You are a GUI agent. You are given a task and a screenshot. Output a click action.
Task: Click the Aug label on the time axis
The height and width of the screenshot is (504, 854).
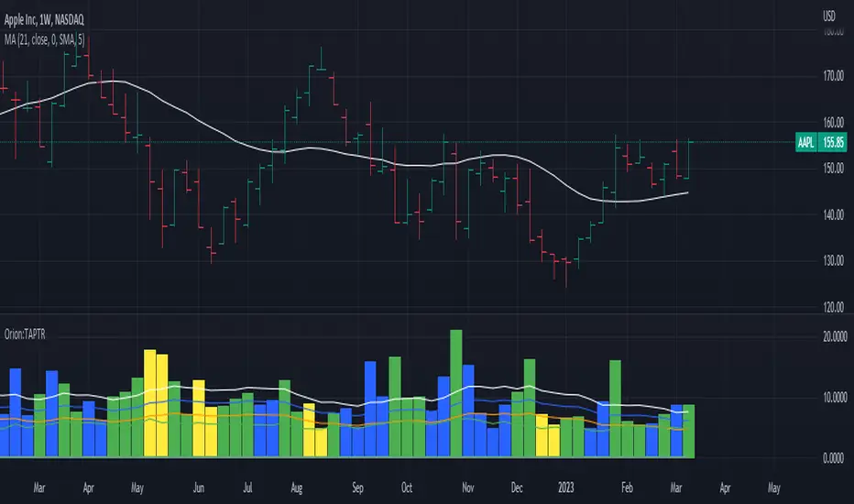click(296, 488)
